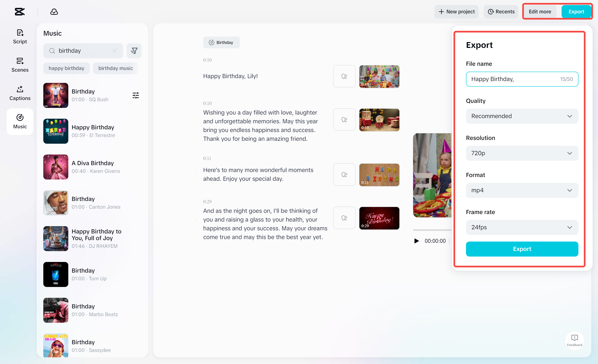The height and width of the screenshot is (364, 598).
Task: Switch to the Captions panel
Action: click(x=20, y=93)
